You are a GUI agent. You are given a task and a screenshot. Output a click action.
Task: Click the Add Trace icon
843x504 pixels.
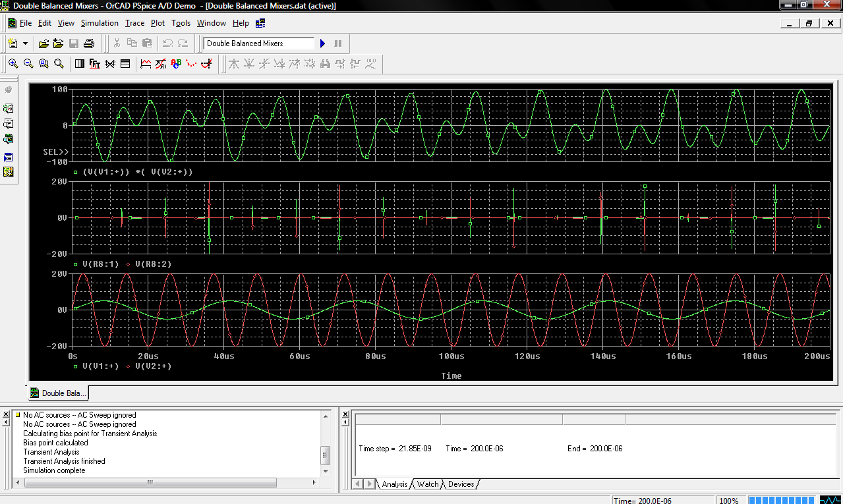click(146, 64)
